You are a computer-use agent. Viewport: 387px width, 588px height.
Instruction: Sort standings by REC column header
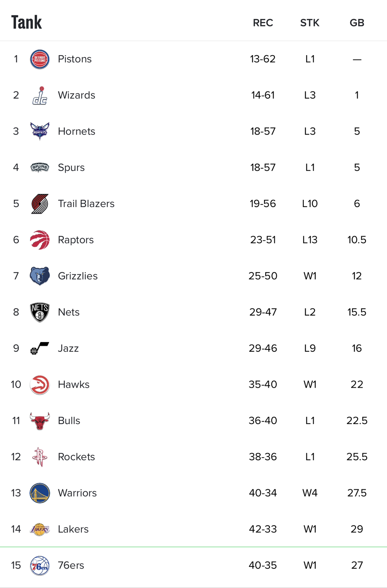[263, 23]
